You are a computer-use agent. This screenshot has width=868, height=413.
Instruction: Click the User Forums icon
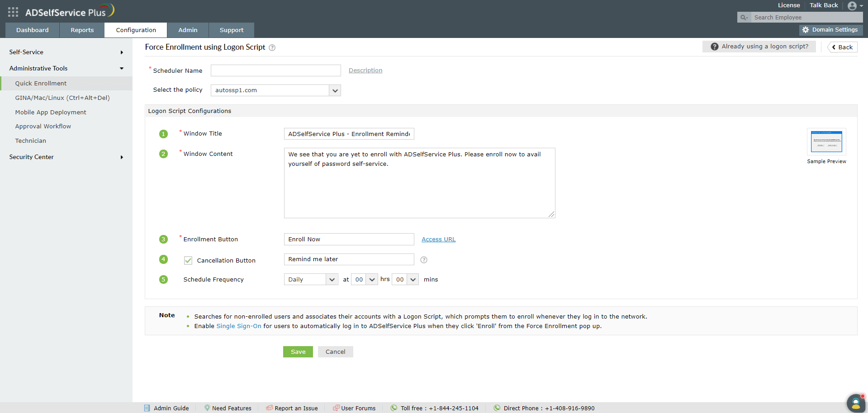(336, 408)
